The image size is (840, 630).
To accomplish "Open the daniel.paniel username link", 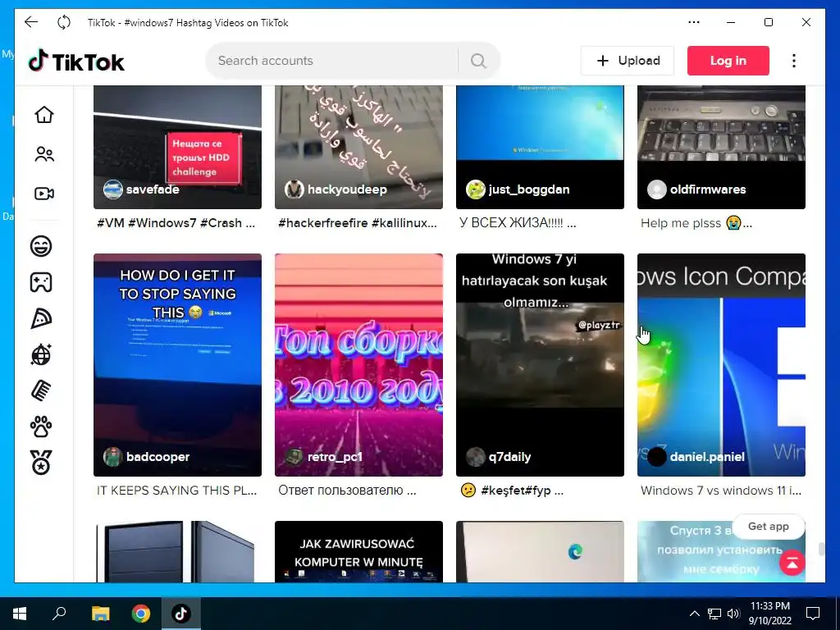I will 707,456.
